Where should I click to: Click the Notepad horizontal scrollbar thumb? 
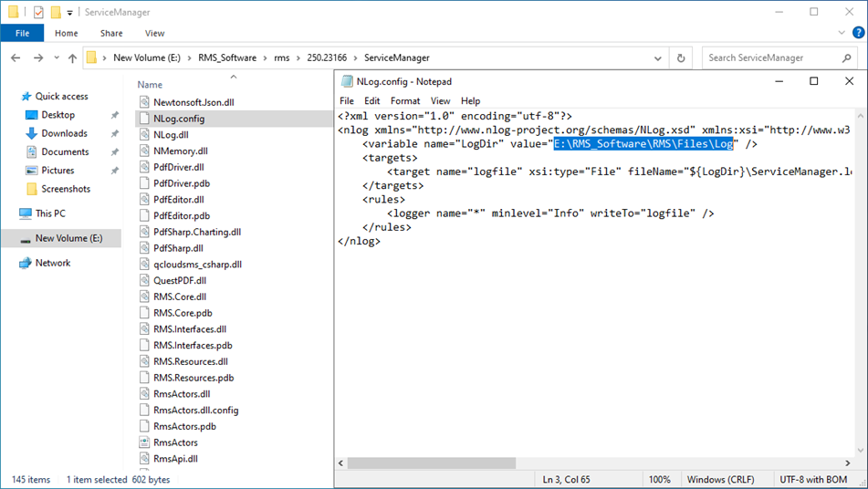(x=432, y=463)
